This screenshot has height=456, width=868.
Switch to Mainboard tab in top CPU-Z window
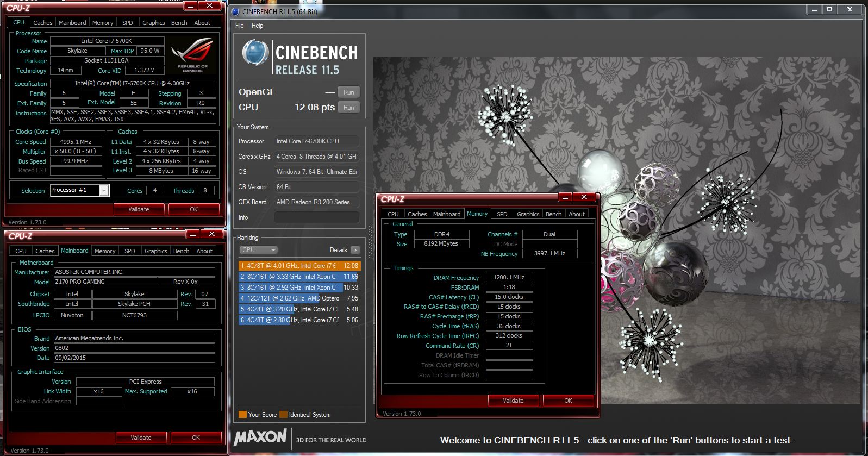[72, 23]
